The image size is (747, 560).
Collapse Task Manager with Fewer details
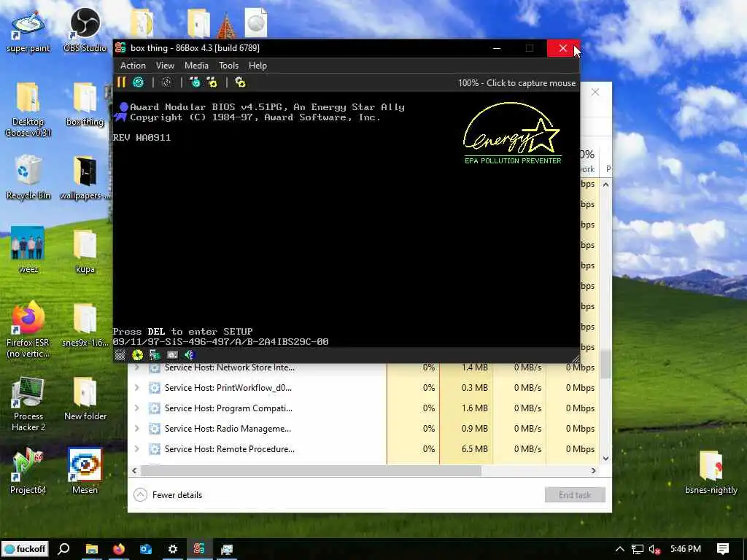(169, 495)
